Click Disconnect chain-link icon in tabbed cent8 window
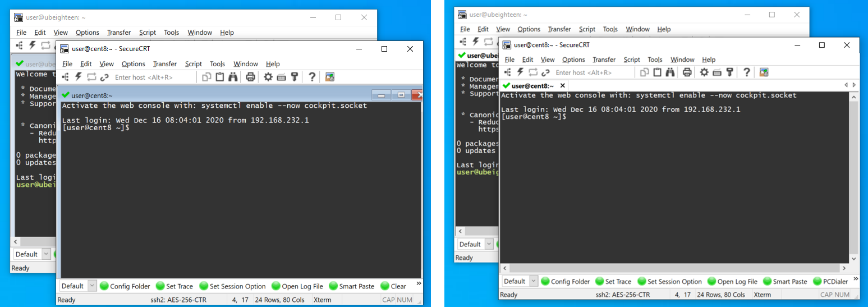868x307 pixels. click(x=545, y=72)
